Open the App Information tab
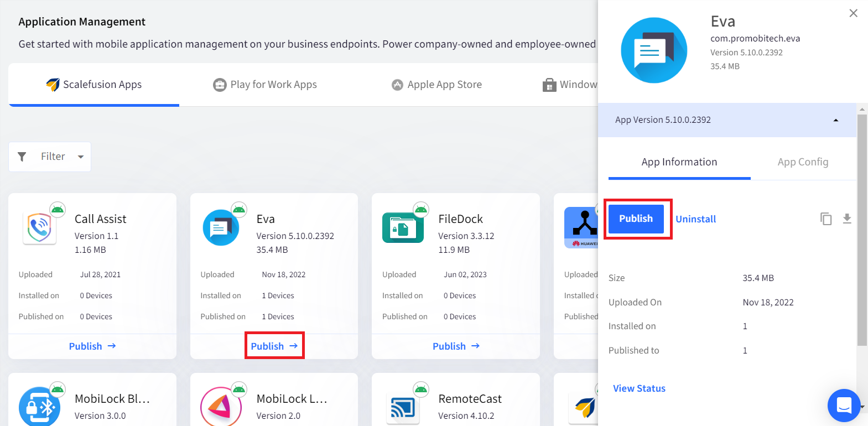 (679, 162)
